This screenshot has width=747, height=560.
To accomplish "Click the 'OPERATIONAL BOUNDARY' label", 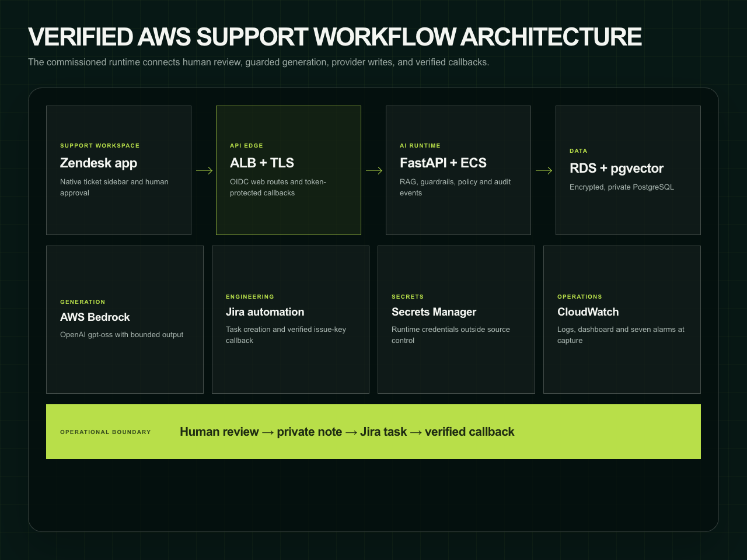I will tap(106, 432).
